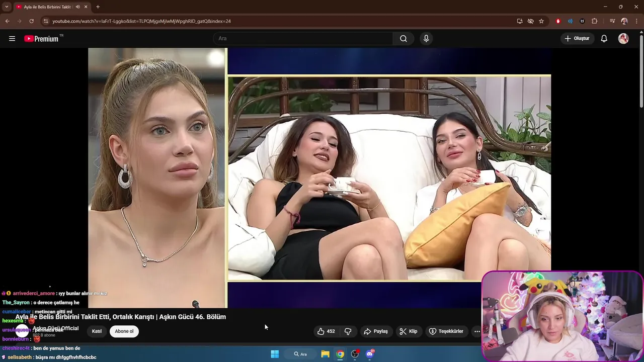Viewport: 644px width, 362px height.
Task: Click the webcam overlay thumbnail
Action: coord(562,316)
